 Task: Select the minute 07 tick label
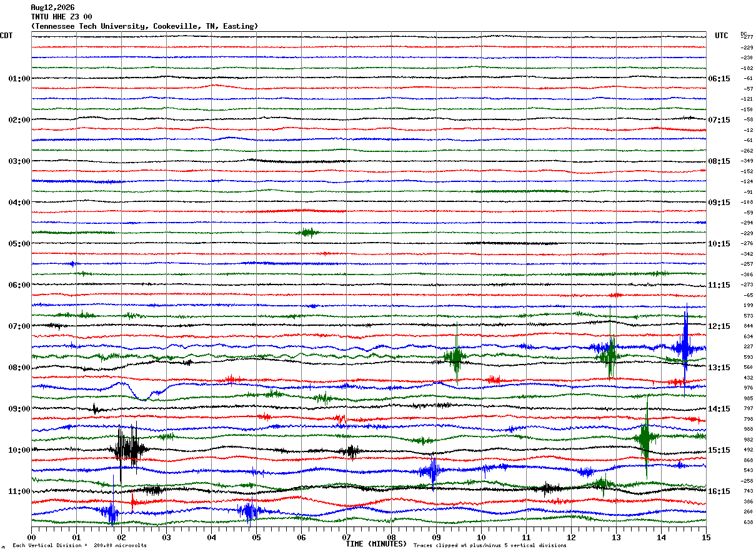[x=346, y=537]
